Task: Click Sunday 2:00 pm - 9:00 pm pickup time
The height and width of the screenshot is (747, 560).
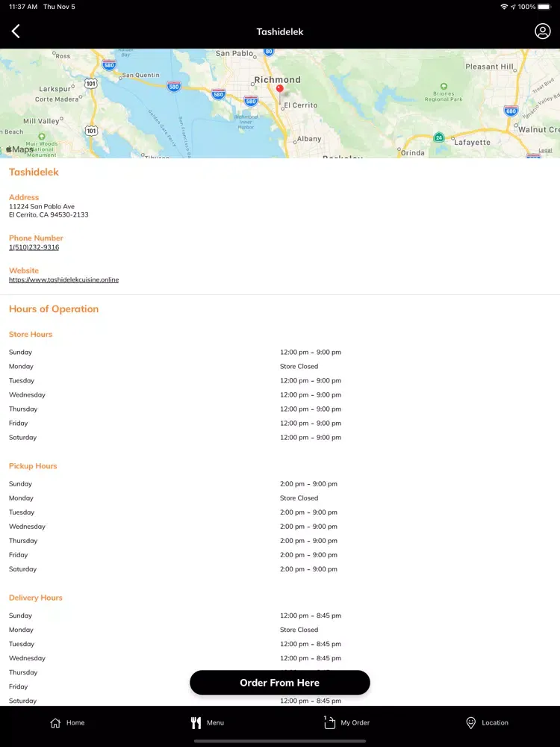Action: (x=308, y=483)
